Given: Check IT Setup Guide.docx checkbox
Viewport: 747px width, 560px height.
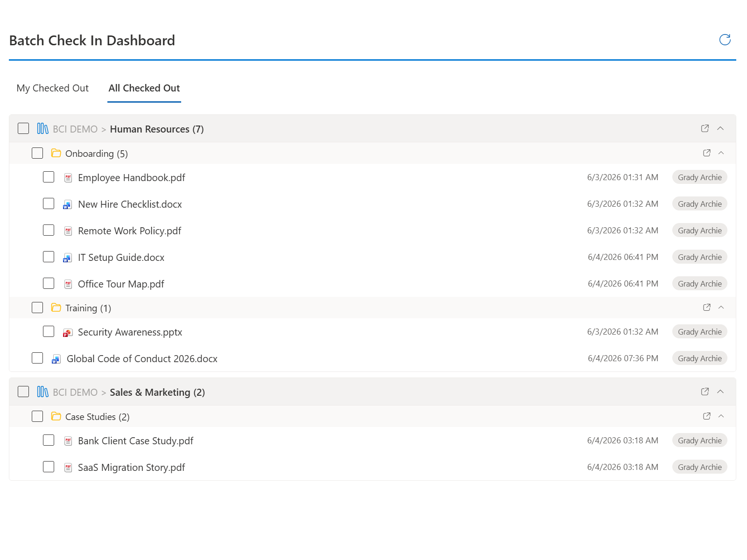Looking at the screenshot, I should 49,257.
